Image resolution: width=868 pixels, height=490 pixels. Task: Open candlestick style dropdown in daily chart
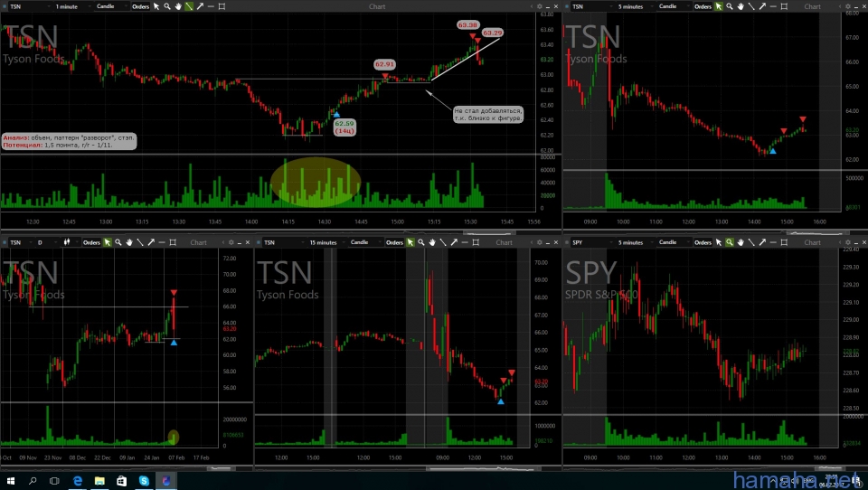pos(71,242)
